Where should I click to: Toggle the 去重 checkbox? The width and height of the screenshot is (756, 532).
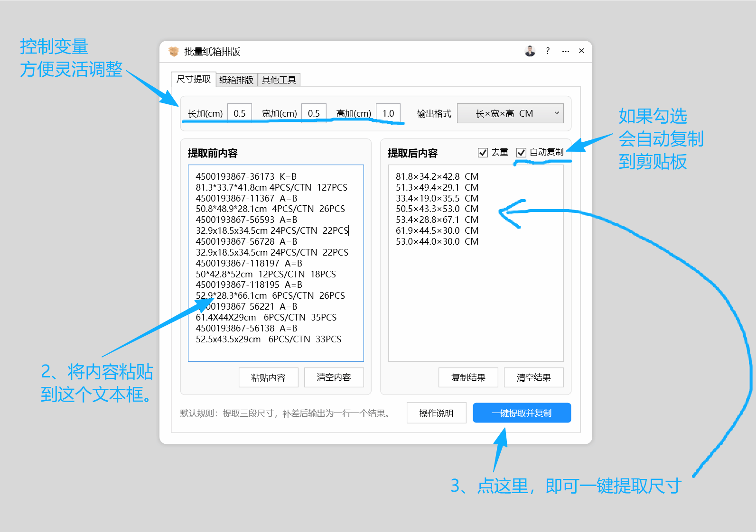(x=483, y=152)
